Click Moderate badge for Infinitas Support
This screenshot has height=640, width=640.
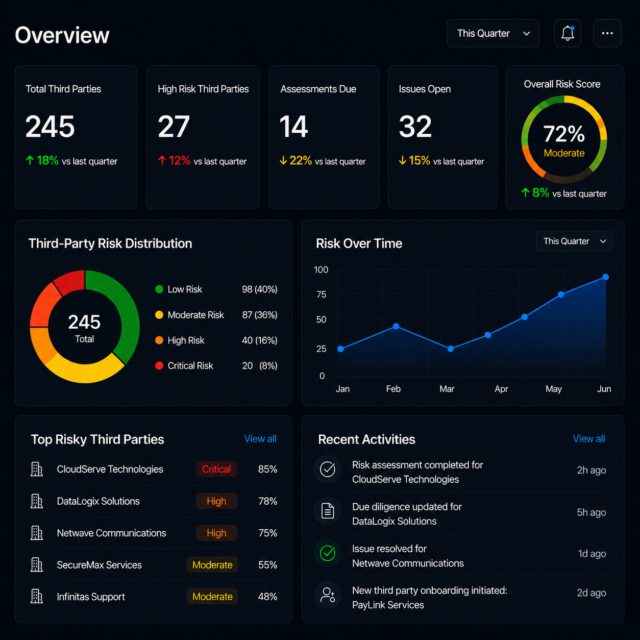point(212,596)
